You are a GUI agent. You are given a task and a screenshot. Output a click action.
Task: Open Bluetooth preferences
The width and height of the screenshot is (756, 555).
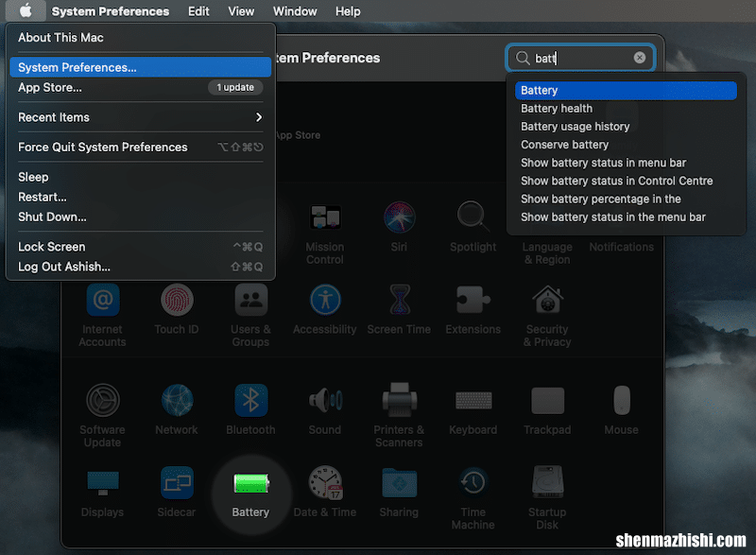[x=250, y=400]
